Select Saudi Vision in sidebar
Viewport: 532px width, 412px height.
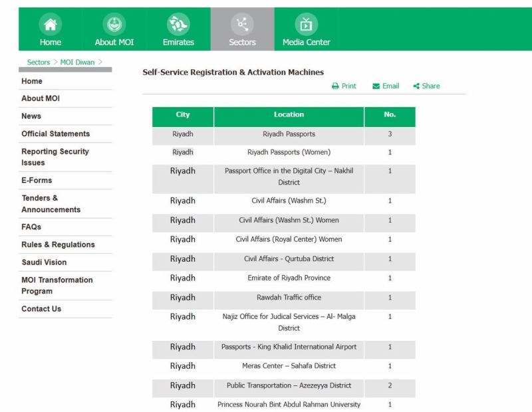pos(44,262)
